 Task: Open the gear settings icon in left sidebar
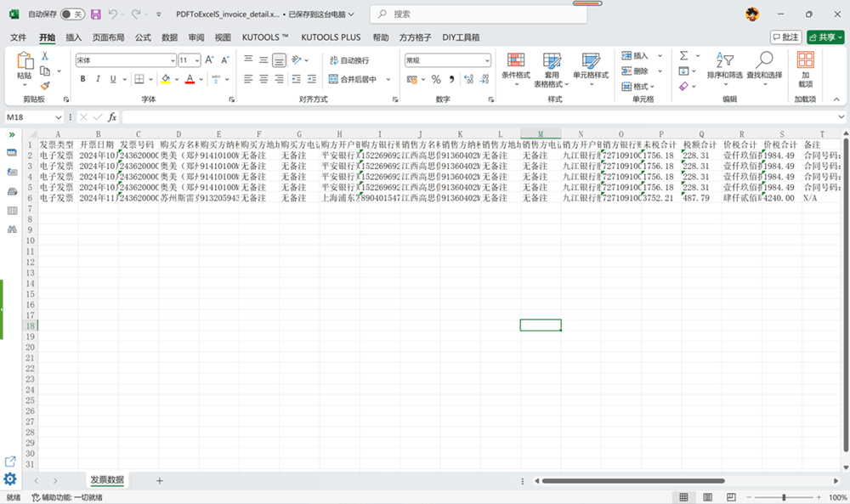tap(9, 479)
